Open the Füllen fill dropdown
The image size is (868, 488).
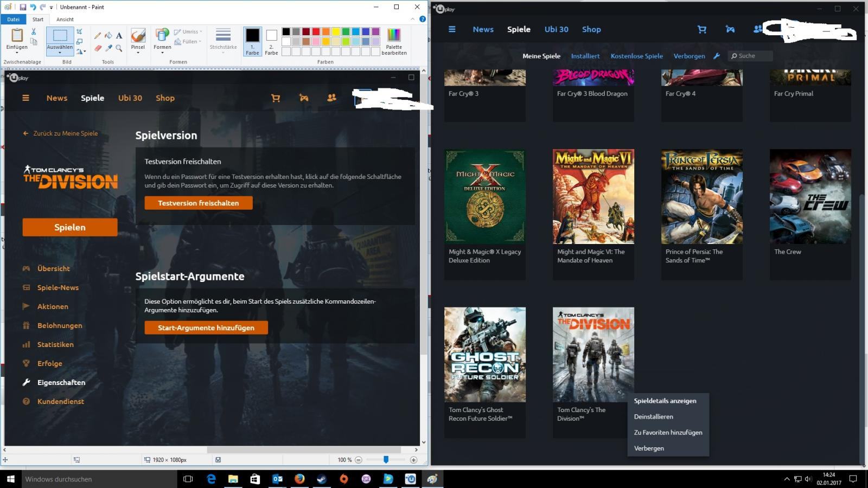[188, 41]
